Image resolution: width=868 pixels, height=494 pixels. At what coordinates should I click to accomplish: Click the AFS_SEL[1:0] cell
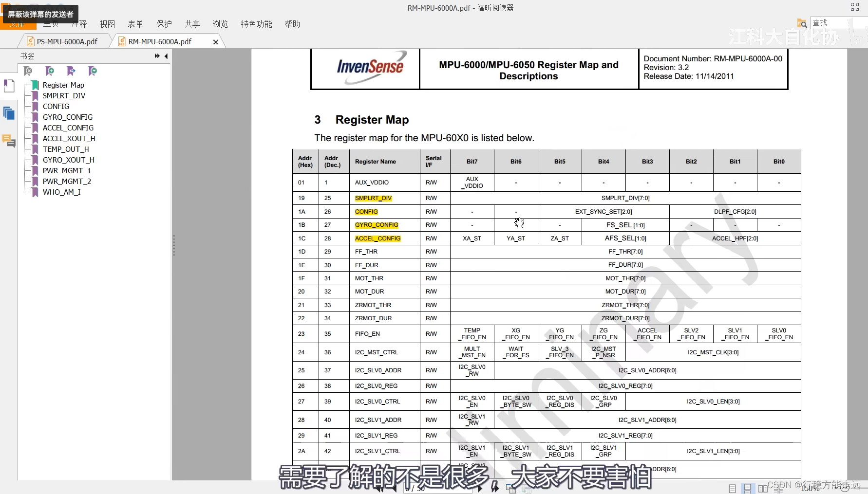click(625, 238)
